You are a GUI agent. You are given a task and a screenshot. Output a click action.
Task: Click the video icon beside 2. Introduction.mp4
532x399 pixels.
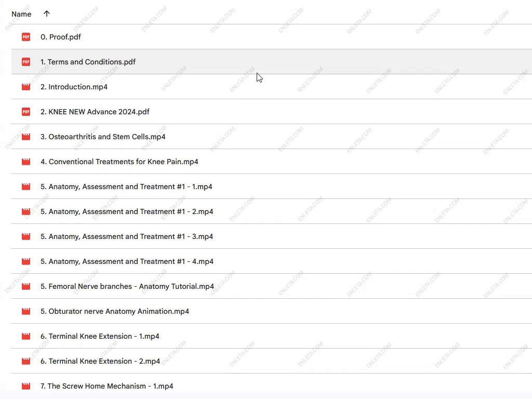pos(26,87)
